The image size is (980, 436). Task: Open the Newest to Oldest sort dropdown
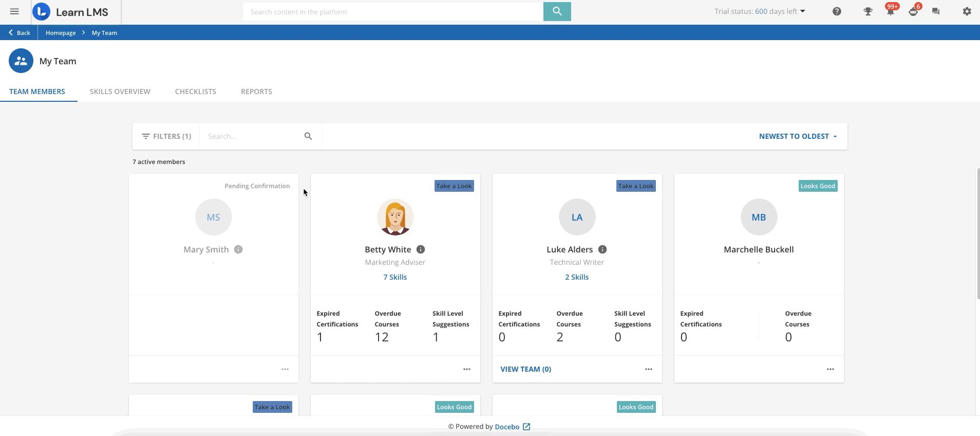(798, 136)
